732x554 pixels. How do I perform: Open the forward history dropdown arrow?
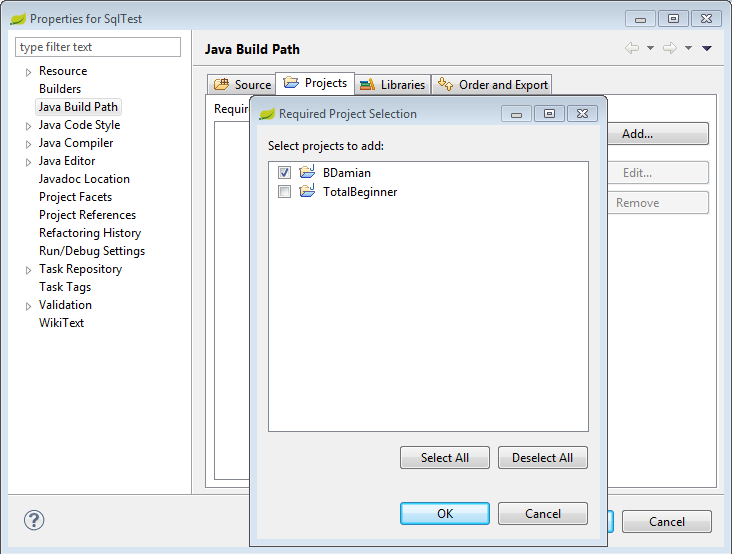(688, 48)
